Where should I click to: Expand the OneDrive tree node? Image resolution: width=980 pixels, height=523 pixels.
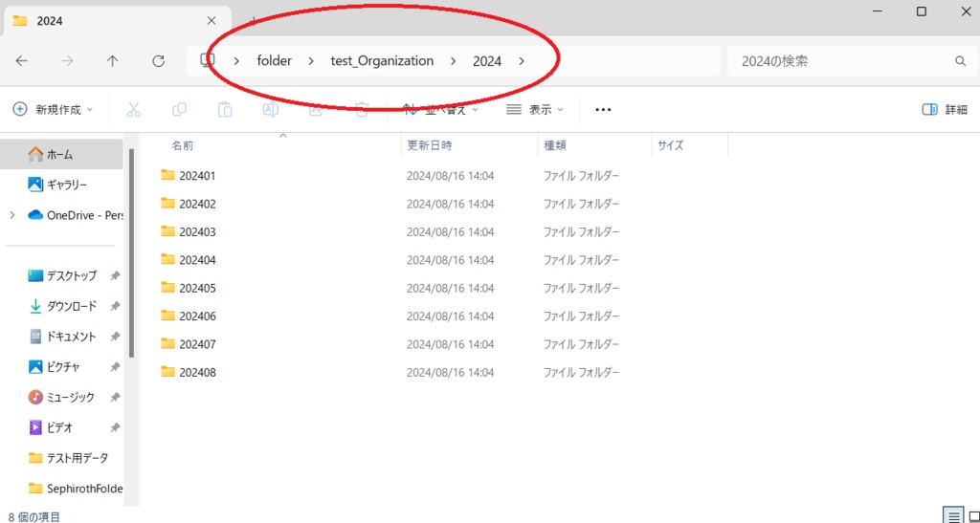pos(12,215)
